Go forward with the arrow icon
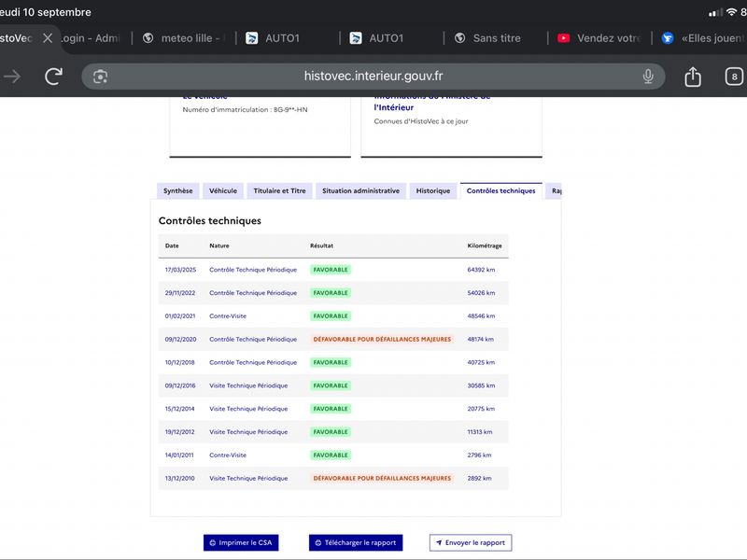The height and width of the screenshot is (560, 747). (x=12, y=77)
